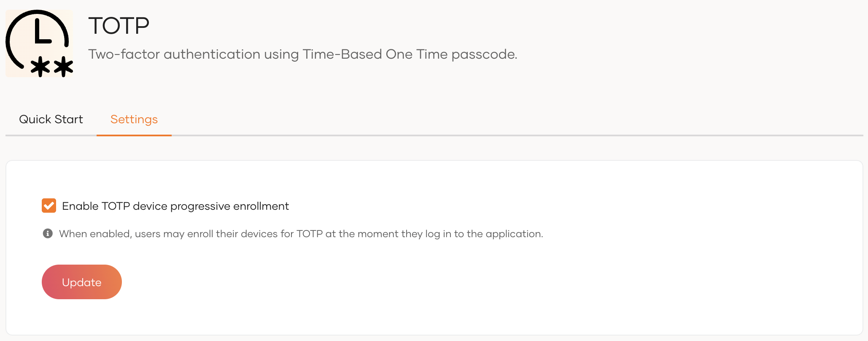Click the "Enable TOTP device progressive enrollment" label

pos(175,206)
